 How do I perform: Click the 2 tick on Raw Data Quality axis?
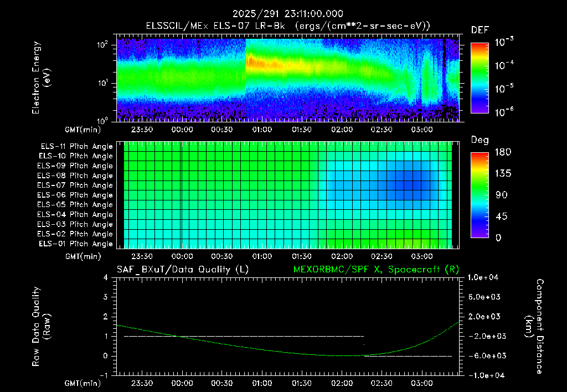[106, 316]
